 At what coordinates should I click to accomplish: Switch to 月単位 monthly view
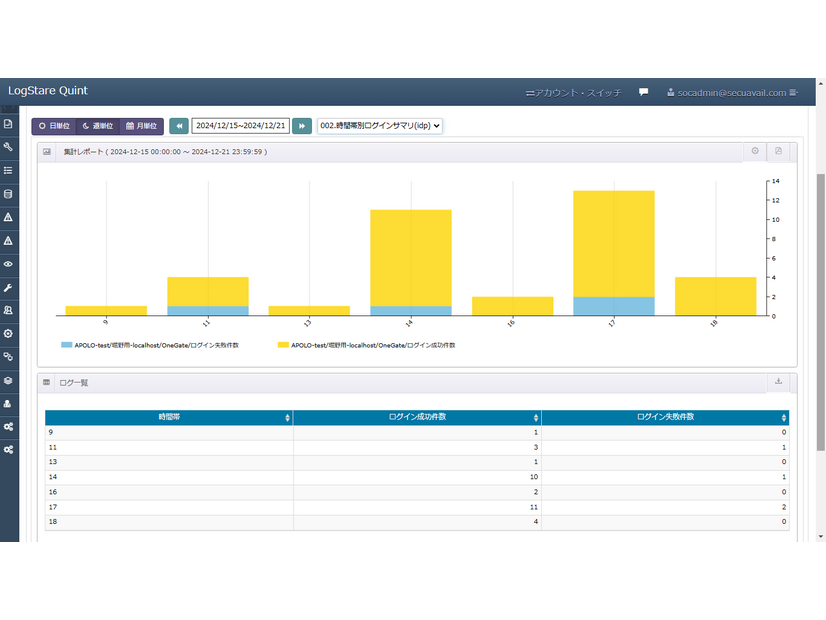(141, 126)
